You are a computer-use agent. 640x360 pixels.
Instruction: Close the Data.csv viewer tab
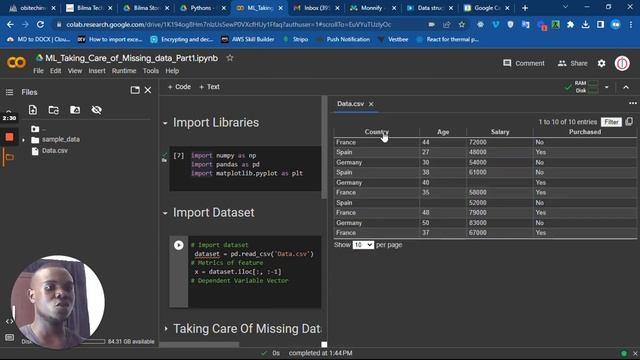(x=371, y=104)
